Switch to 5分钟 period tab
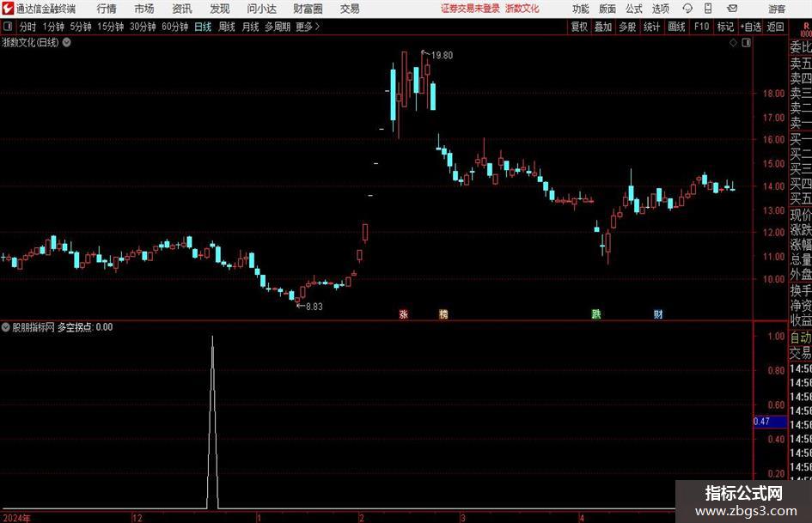The image size is (812, 523). click(81, 27)
